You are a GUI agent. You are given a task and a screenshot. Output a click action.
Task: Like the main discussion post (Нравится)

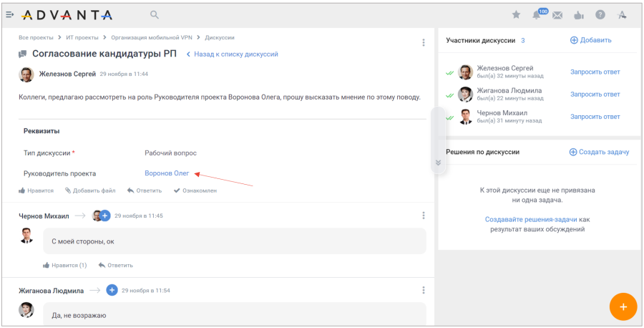point(36,190)
